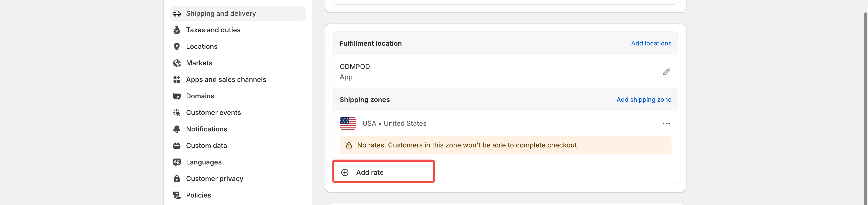868x205 pixels.
Task: Open USA shipping zone three-dot menu
Action: pos(666,123)
